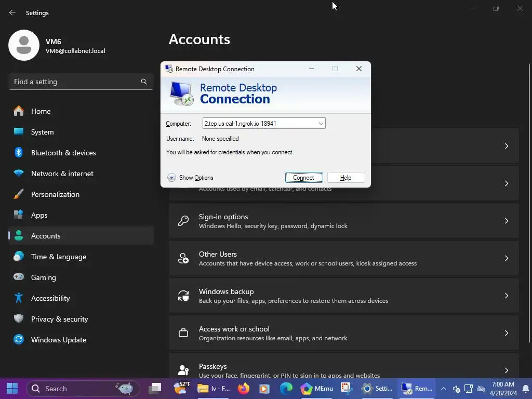Open Access work or school
Screen dimensions: 532x399
coord(344,333)
